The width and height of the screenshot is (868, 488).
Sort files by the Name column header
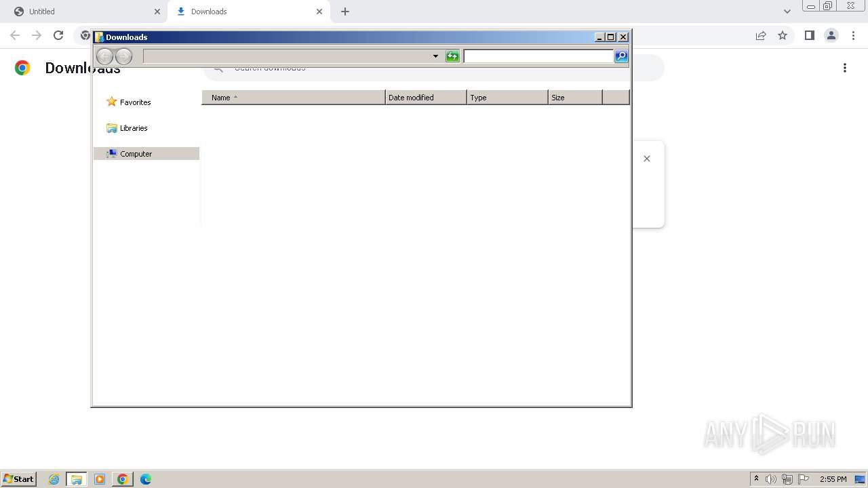pos(293,98)
